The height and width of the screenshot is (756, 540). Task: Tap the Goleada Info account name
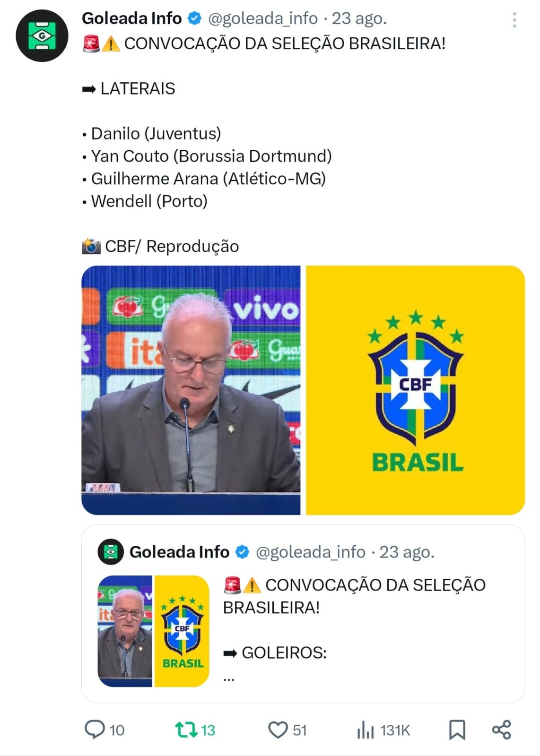click(131, 18)
